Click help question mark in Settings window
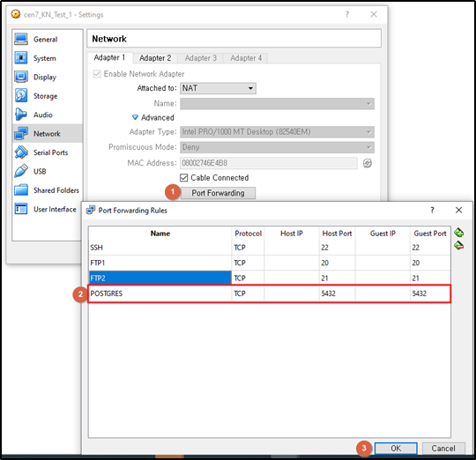The height and width of the screenshot is (460, 476). coord(347,14)
